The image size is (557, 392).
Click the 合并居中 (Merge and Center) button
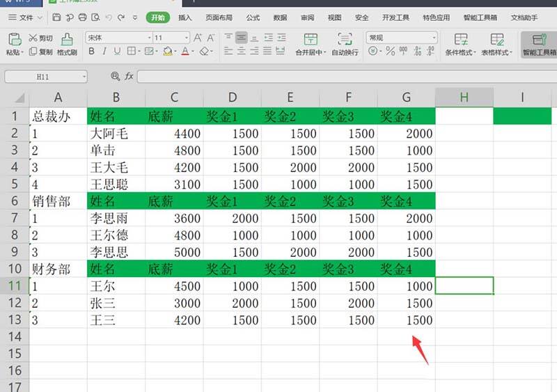click(310, 44)
